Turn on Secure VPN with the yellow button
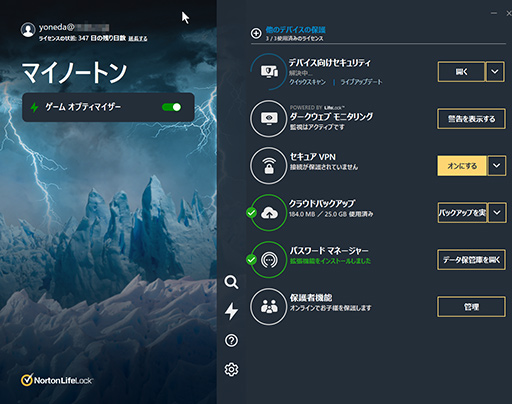This screenshot has width=512, height=404. 462,166
